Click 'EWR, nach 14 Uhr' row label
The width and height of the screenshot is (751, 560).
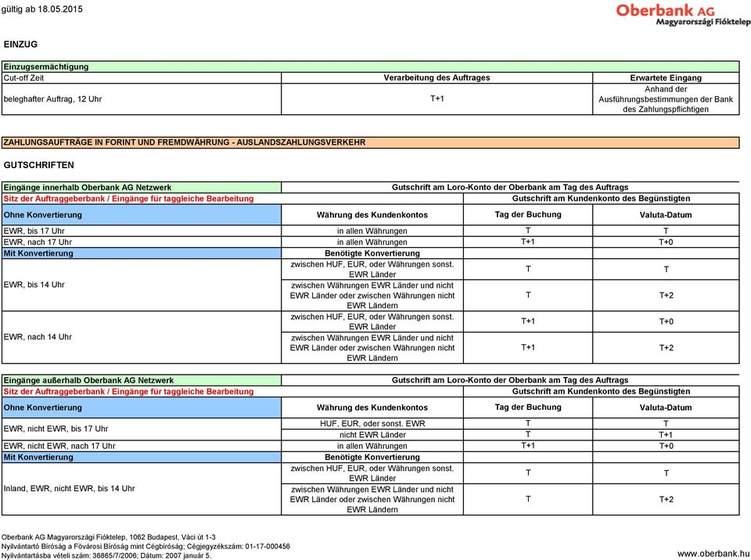pyautogui.click(x=142, y=337)
